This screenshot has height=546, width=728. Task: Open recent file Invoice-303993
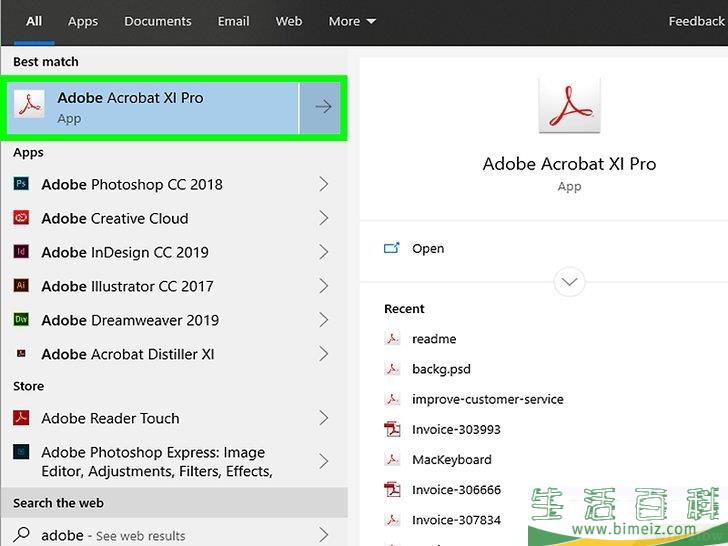[456, 429]
